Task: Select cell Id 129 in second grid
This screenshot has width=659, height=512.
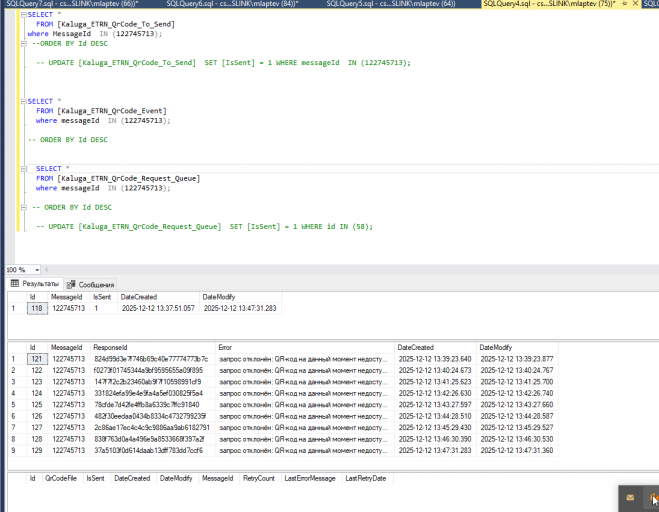Action: click(37, 451)
